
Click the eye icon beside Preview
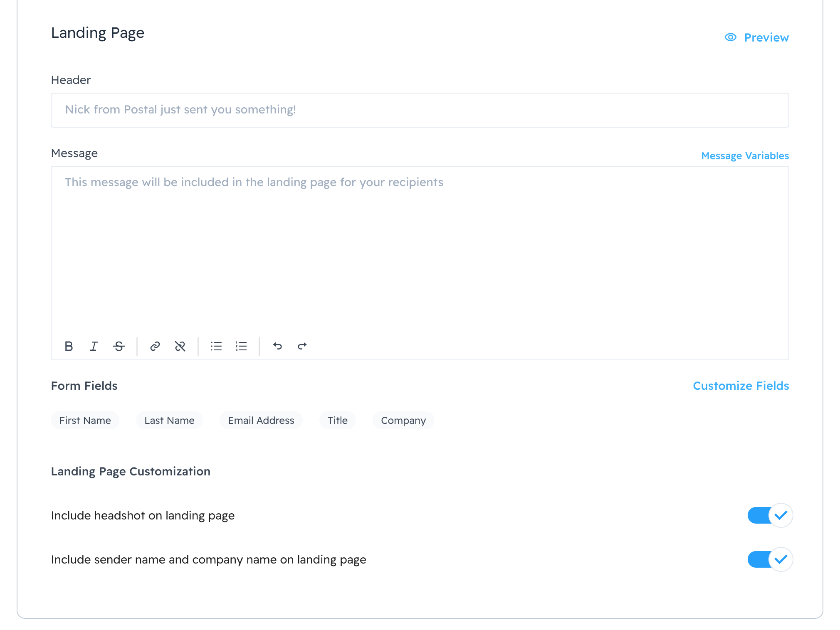coord(730,37)
